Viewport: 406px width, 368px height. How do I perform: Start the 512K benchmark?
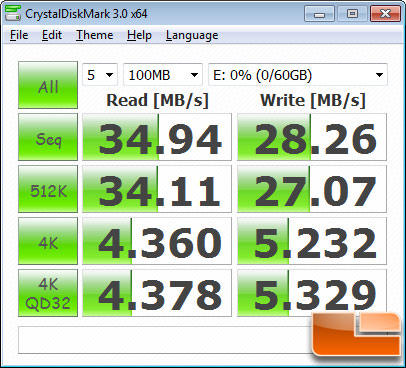(x=48, y=189)
